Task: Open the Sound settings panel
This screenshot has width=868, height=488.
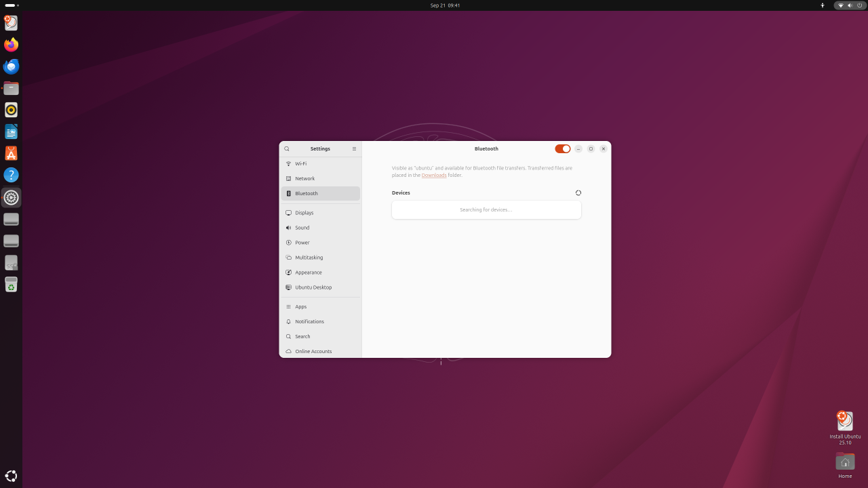Action: [x=320, y=228]
